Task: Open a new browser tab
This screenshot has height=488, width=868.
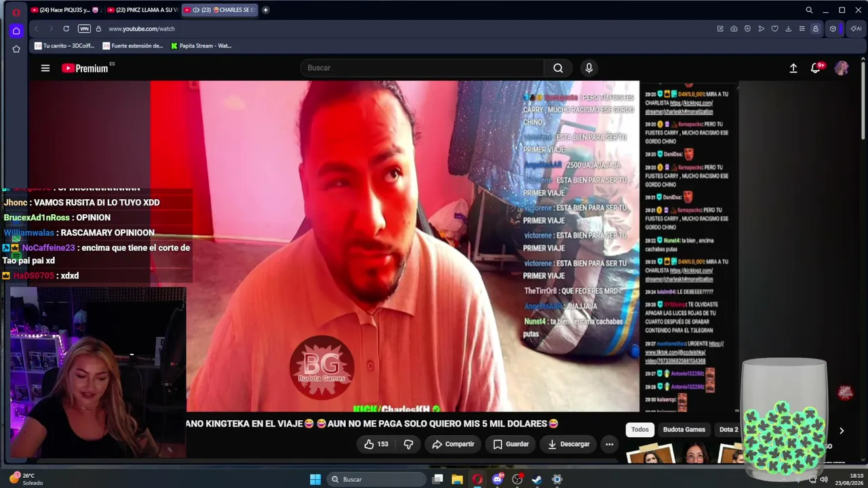Action: 265,10
